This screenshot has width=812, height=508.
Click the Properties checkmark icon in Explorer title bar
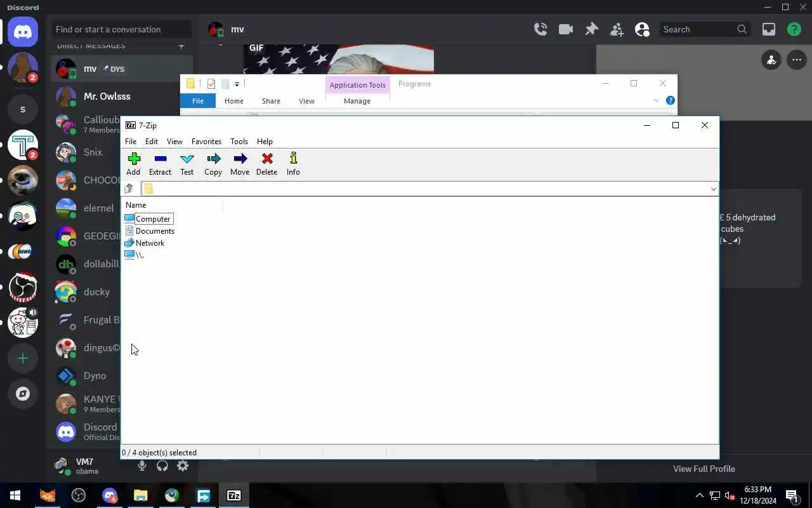pyautogui.click(x=211, y=84)
